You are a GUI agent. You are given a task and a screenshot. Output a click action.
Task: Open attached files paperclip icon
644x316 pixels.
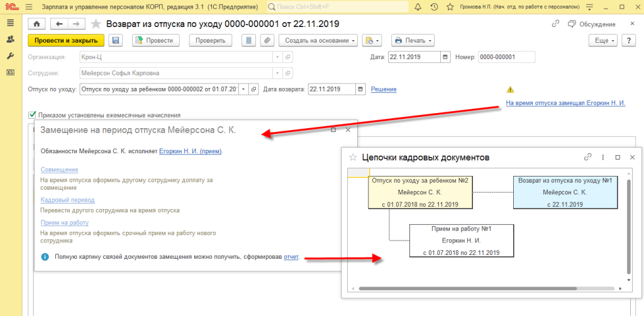pos(267,41)
